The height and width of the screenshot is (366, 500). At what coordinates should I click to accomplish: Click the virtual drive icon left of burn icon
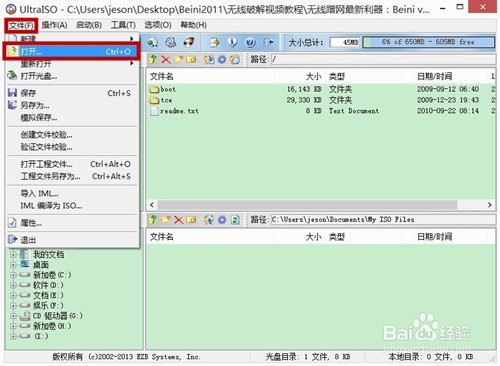pos(171,42)
